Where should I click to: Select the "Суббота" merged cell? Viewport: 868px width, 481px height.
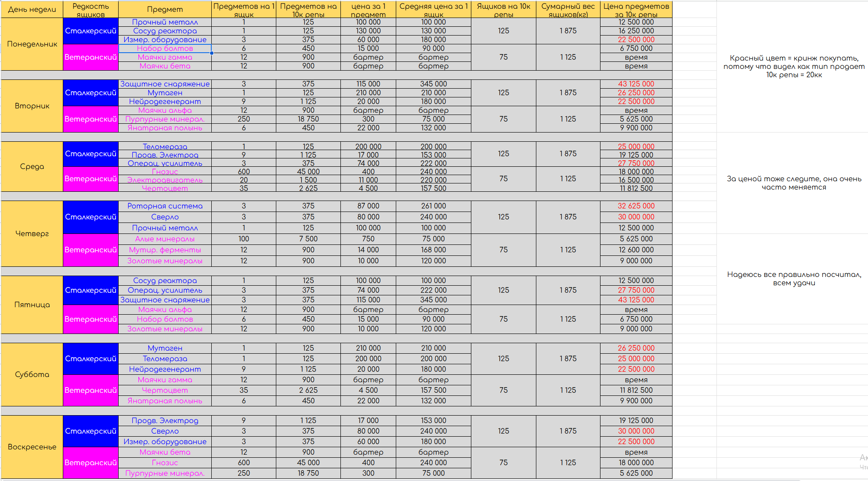click(32, 374)
